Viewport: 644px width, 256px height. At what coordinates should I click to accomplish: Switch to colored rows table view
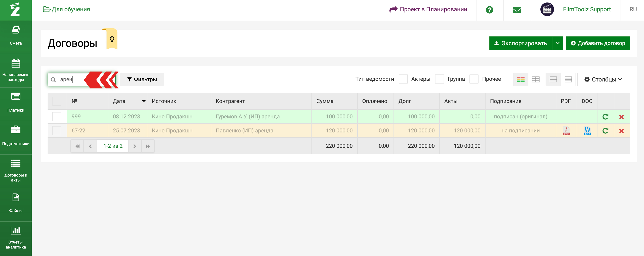pyautogui.click(x=520, y=80)
